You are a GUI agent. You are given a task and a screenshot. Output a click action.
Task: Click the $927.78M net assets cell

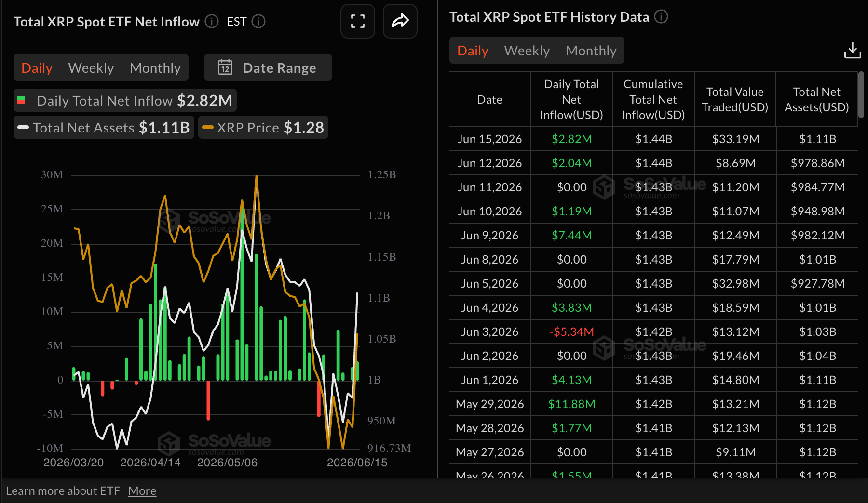coord(818,284)
